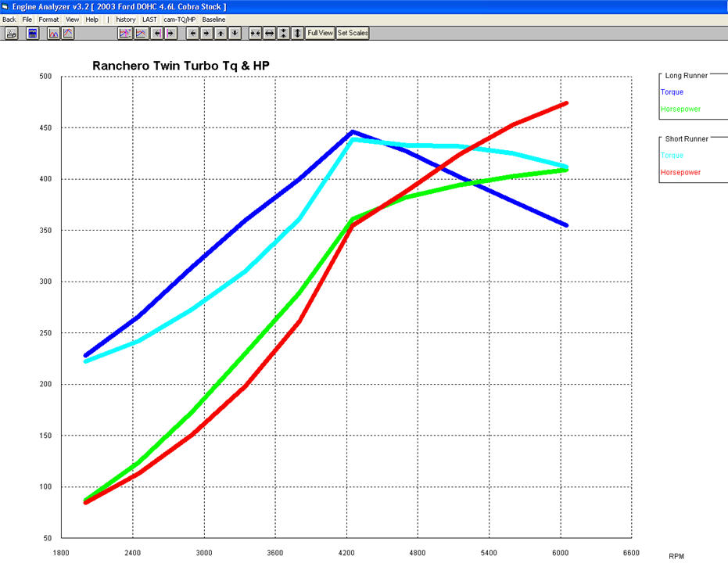Shift the graph up with the up arrow
The height and width of the screenshot is (574, 728).
221,34
